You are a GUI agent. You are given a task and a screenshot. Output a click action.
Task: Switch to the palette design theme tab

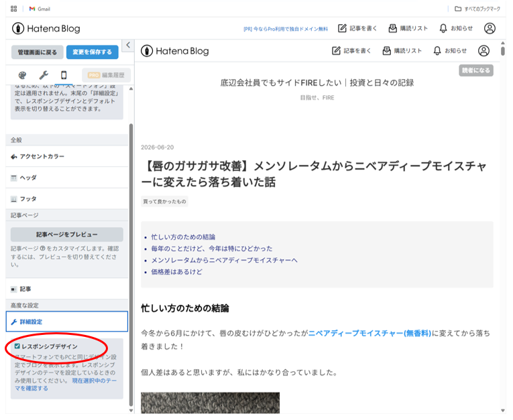click(x=22, y=75)
